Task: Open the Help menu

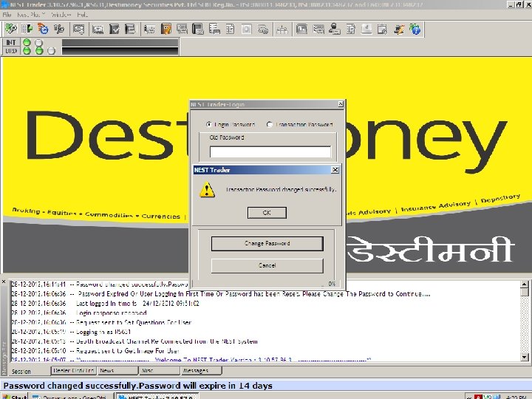Action: tap(82, 15)
